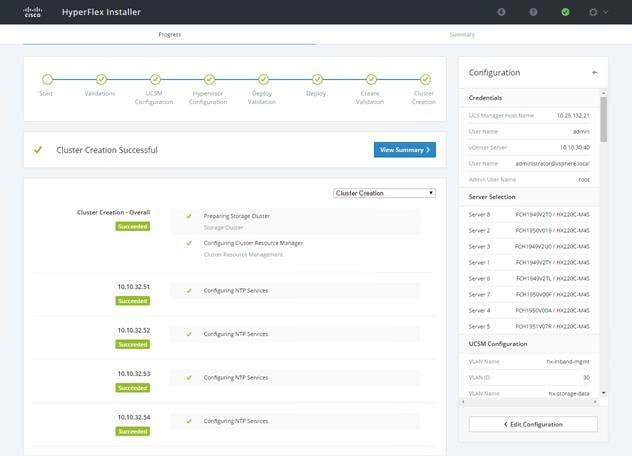Image resolution: width=632 pixels, height=456 pixels.
Task: Click checkmark for 10.10.32.54 NTP Services
Action: pyautogui.click(x=189, y=421)
